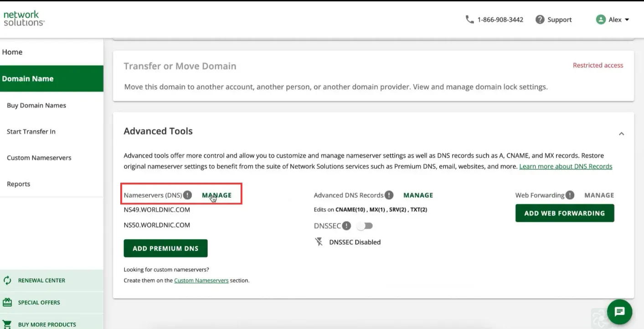The height and width of the screenshot is (329, 644).
Task: Click the Alex account name
Action: 615,20
